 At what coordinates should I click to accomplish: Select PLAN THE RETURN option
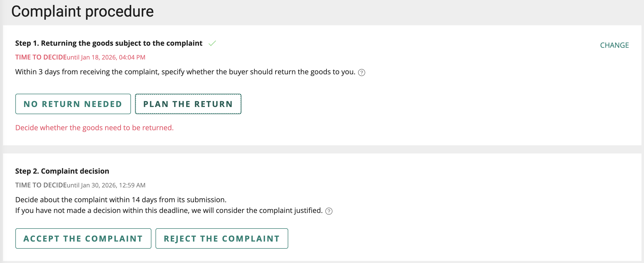click(x=188, y=104)
